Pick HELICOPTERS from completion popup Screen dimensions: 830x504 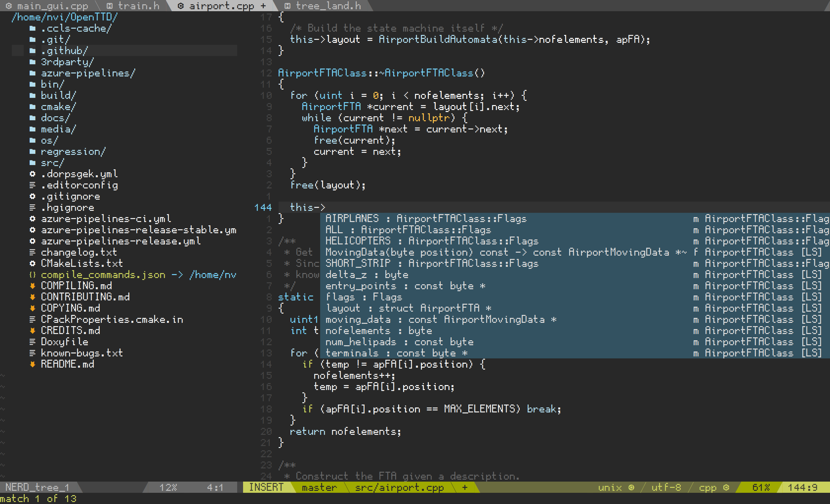click(x=575, y=241)
